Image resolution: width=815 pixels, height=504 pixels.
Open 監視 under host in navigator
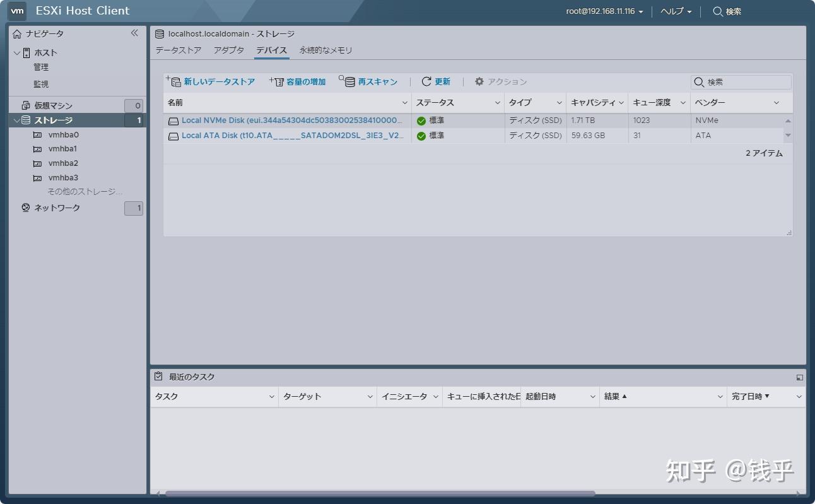click(41, 84)
